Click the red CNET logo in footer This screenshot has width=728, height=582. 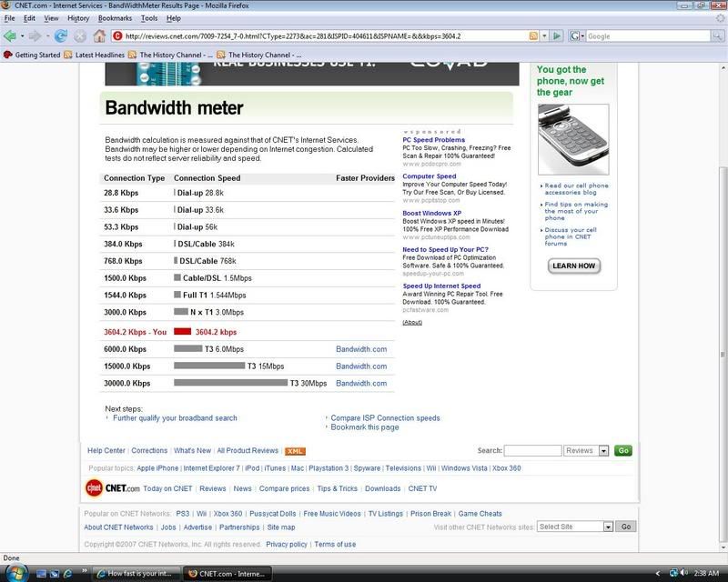tap(95, 488)
